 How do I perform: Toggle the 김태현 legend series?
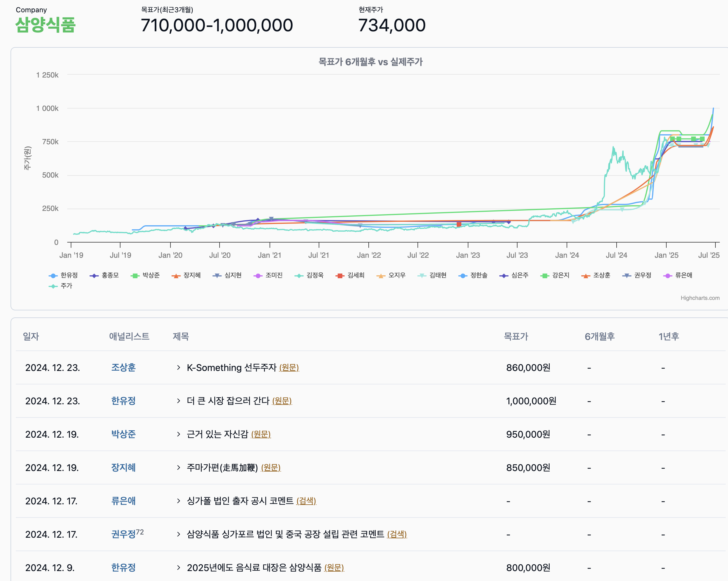coord(432,275)
